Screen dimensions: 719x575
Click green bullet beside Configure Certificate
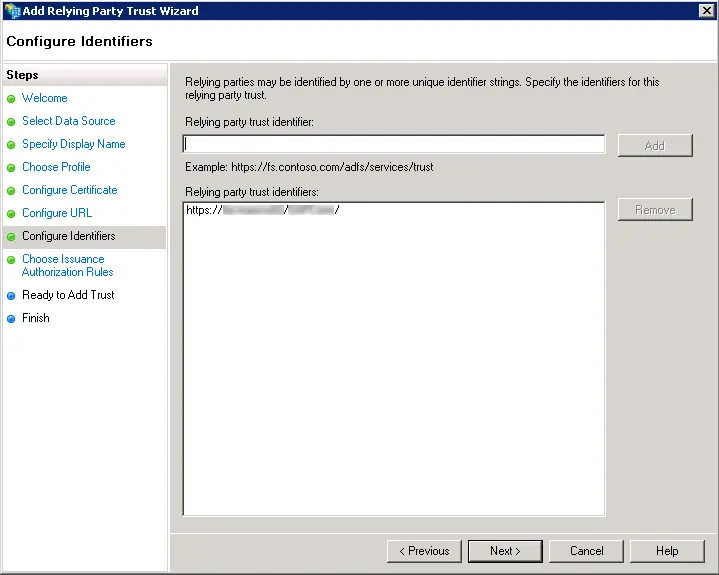[11, 190]
